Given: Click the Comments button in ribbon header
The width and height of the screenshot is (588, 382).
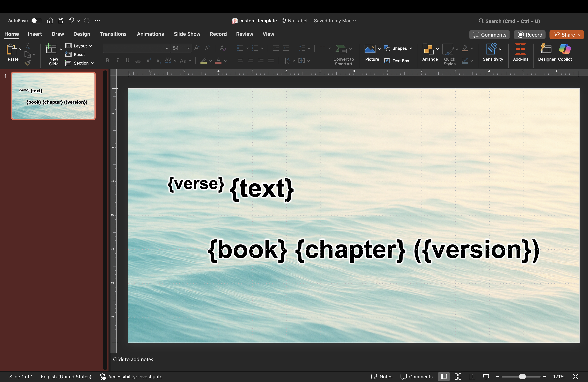Looking at the screenshot, I should coord(489,35).
